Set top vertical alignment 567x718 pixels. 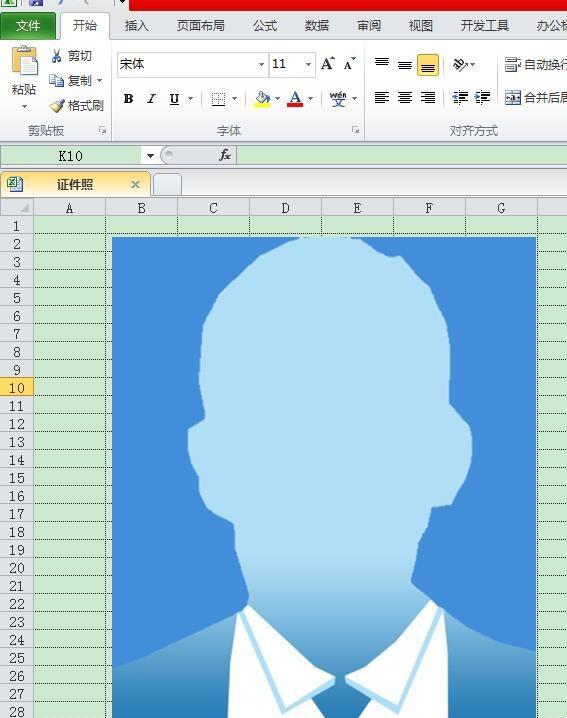click(382, 64)
